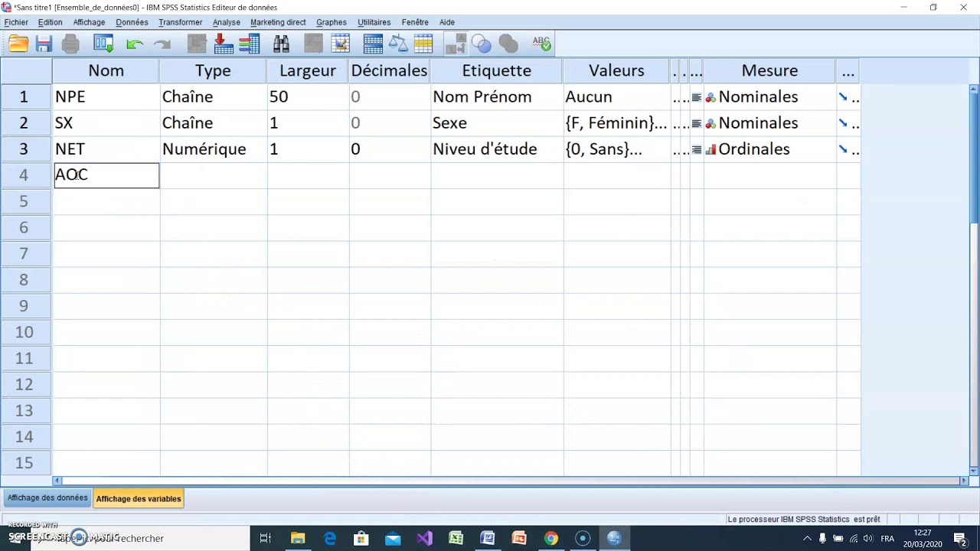Run spell check with the ABC icon
Screen dimensions: 980x551
pyautogui.click(x=541, y=44)
